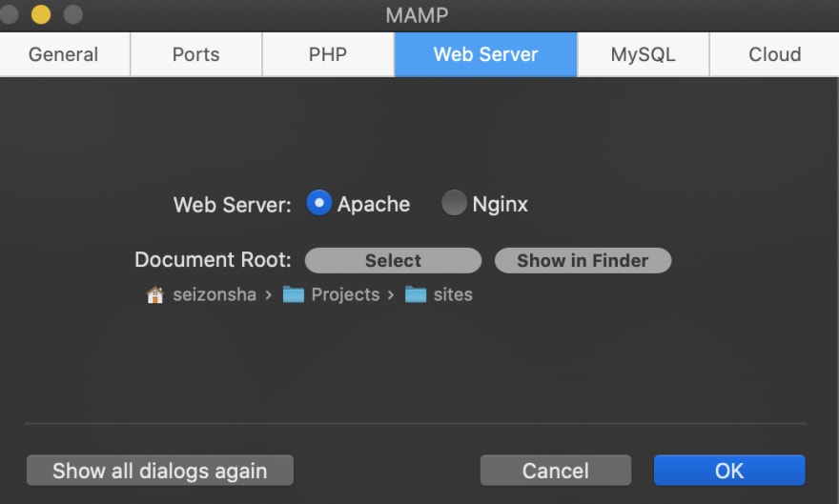Viewport: 839px width, 504px height.
Task: Cancel the preferences dialog
Action: coord(556,471)
